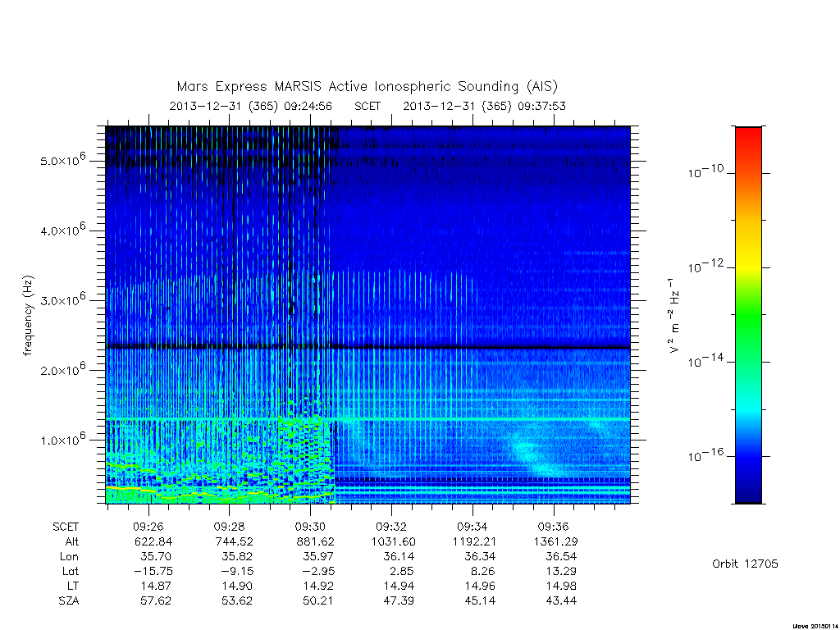The width and height of the screenshot is (840, 630).
Task: Click the SZA value 43.44
Action: pos(561,600)
